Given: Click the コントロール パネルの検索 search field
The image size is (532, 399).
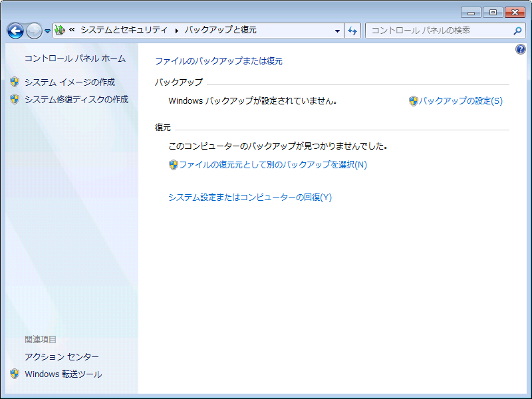Looking at the screenshot, I should [439, 31].
